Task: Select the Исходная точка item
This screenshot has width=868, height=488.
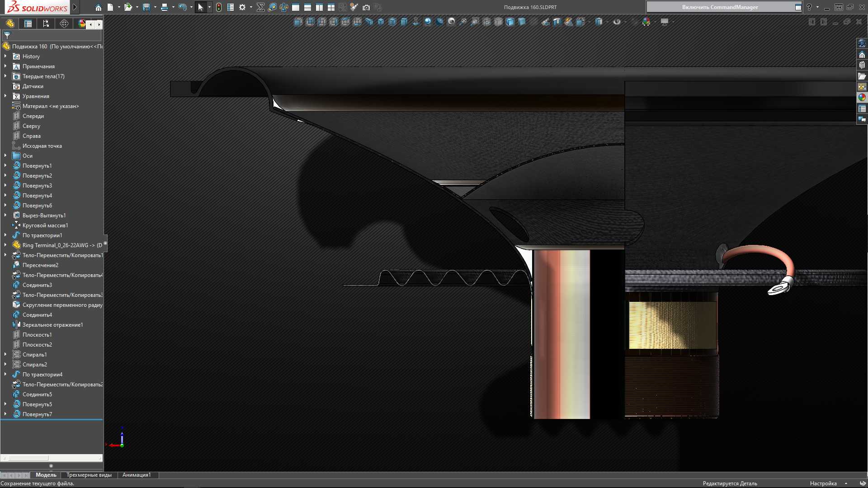Action: tap(37, 146)
